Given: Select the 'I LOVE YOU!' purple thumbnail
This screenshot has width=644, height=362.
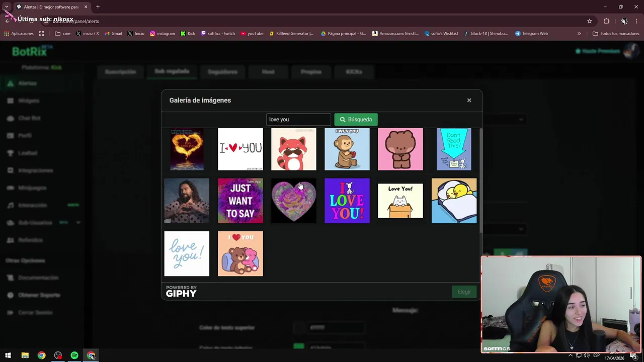Looking at the screenshot, I should (347, 201).
